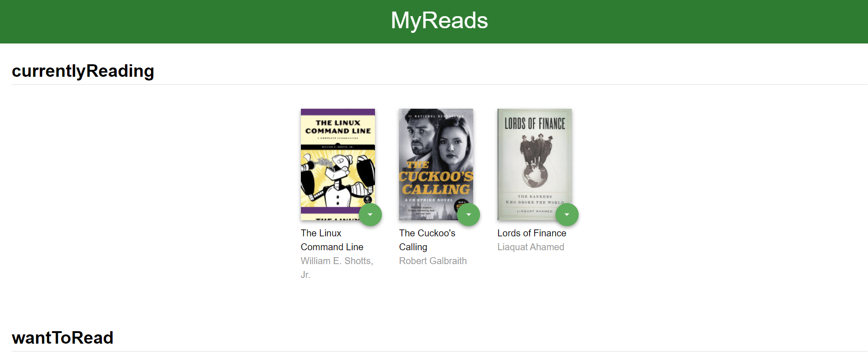Image resolution: width=868 pixels, height=364 pixels.
Task: Open Lords of Finance shelf-changer arrow button
Action: pos(567,215)
